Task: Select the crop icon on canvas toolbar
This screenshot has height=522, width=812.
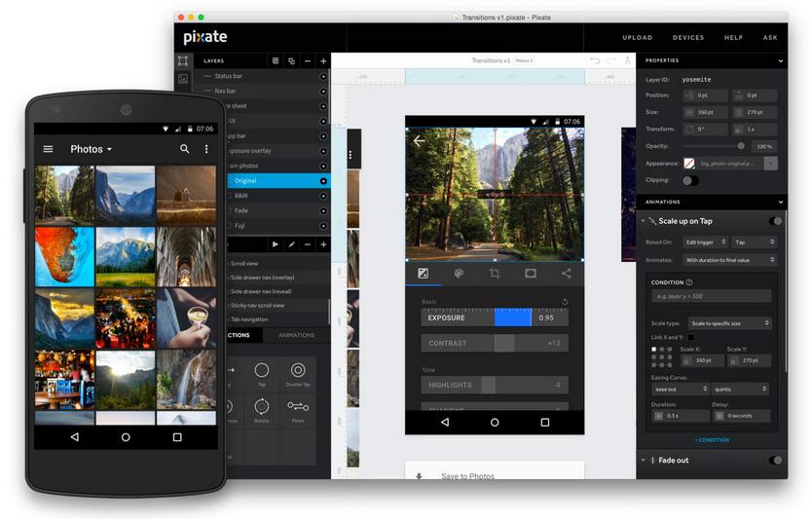Action: pos(495,274)
